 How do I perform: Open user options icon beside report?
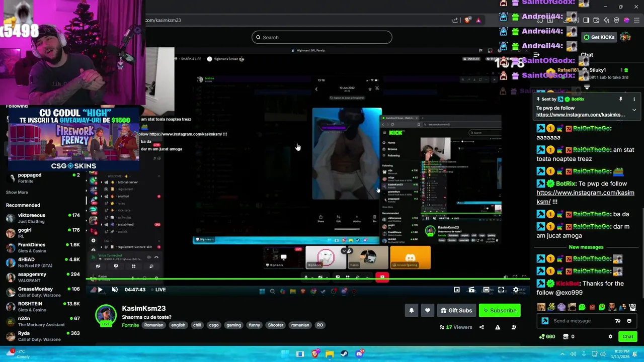point(514,327)
